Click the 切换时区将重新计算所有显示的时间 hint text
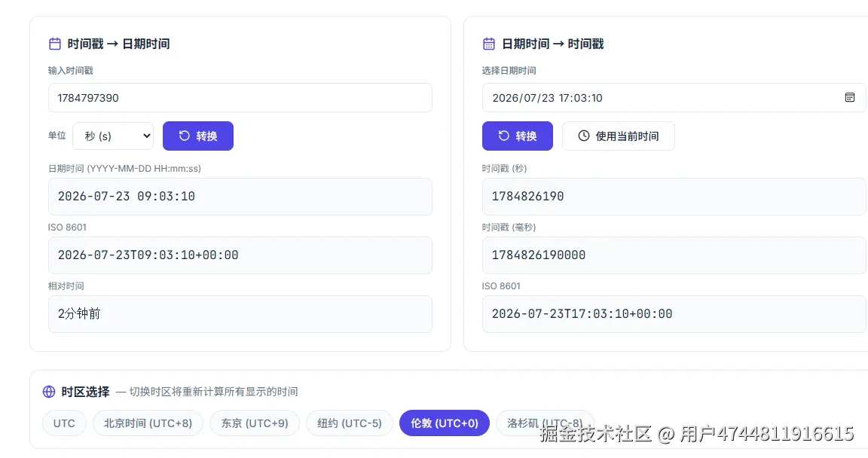This screenshot has width=868, height=458. tap(214, 392)
